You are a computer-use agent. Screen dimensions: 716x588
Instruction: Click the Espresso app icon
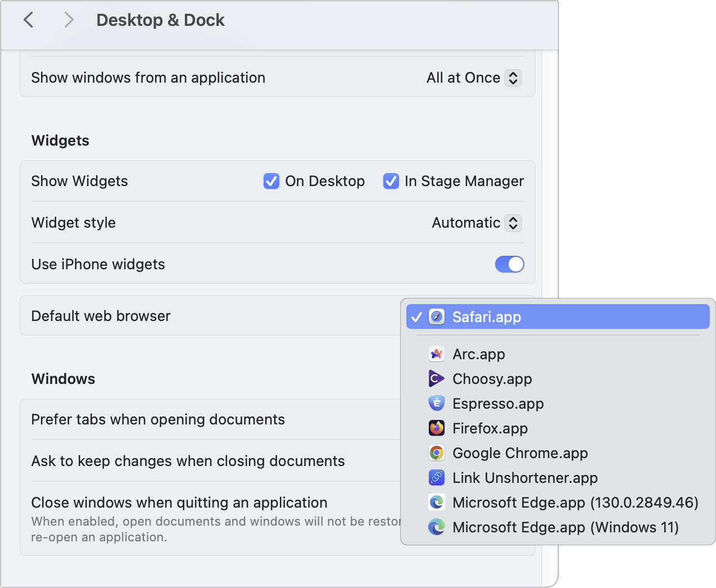(x=437, y=404)
